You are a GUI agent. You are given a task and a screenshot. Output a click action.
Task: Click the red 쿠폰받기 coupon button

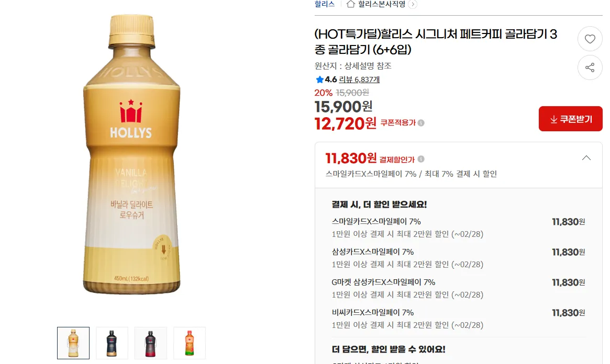tap(570, 119)
